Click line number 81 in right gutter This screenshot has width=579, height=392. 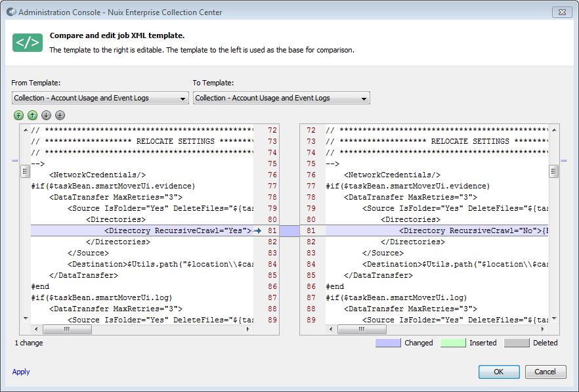pyautogui.click(x=311, y=230)
